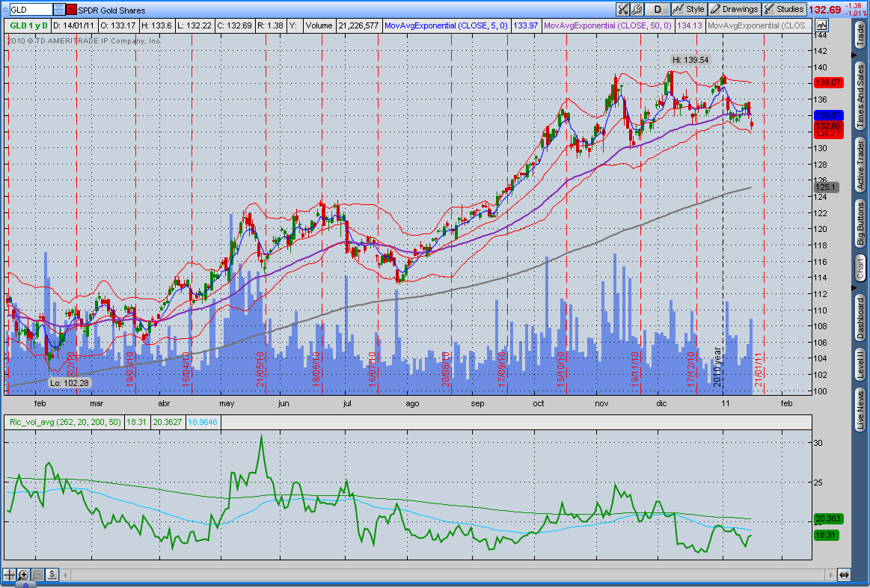Screen dimensions: 870x588
Task: Expand the bottom panel chevron handle
Action: 25,585
